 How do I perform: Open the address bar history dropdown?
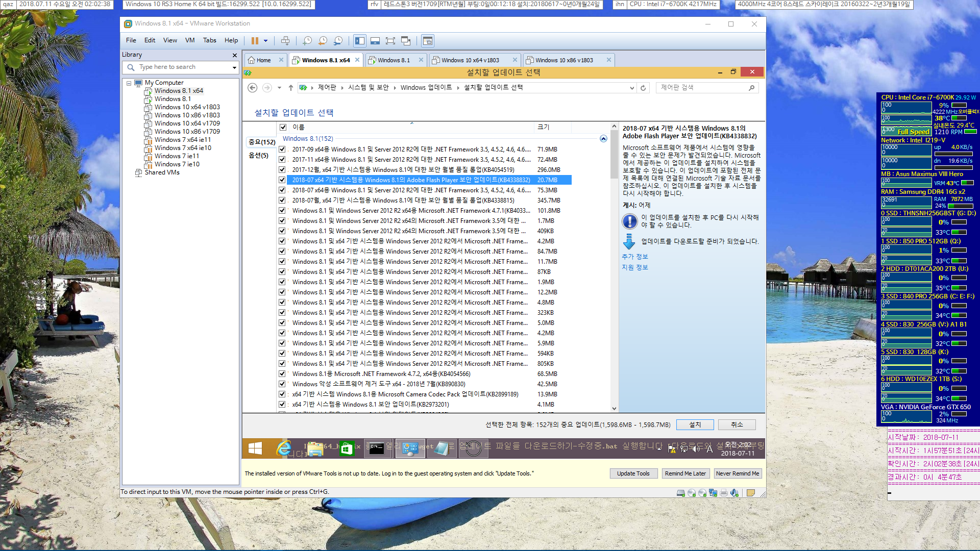tap(632, 88)
